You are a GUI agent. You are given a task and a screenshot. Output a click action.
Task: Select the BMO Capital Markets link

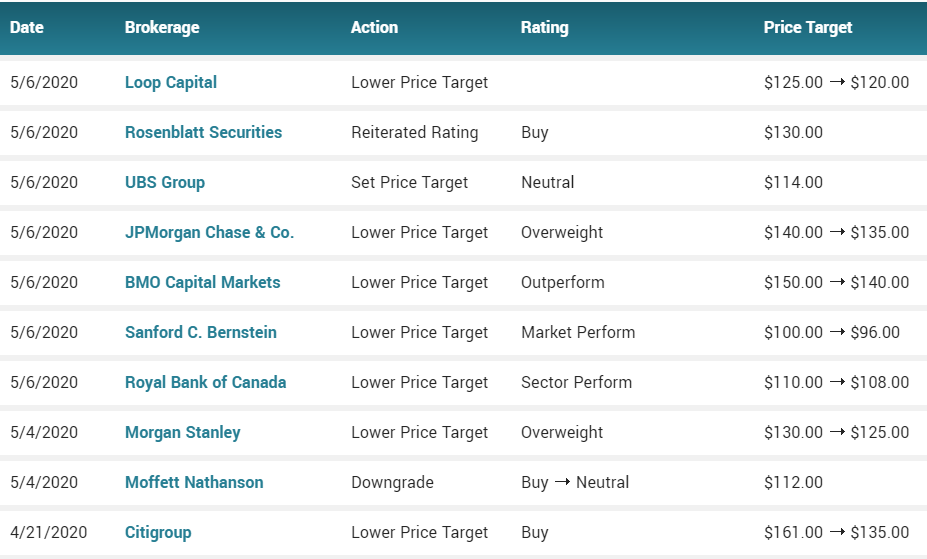pyautogui.click(x=203, y=282)
